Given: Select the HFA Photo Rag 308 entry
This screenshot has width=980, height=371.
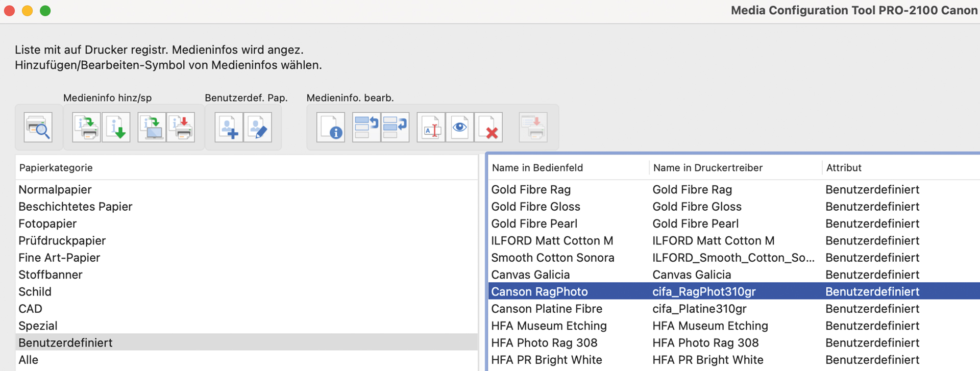Looking at the screenshot, I should tap(544, 343).
